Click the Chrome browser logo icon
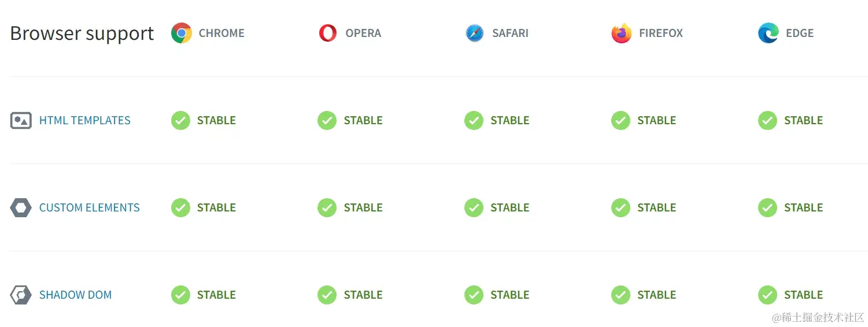 click(181, 34)
